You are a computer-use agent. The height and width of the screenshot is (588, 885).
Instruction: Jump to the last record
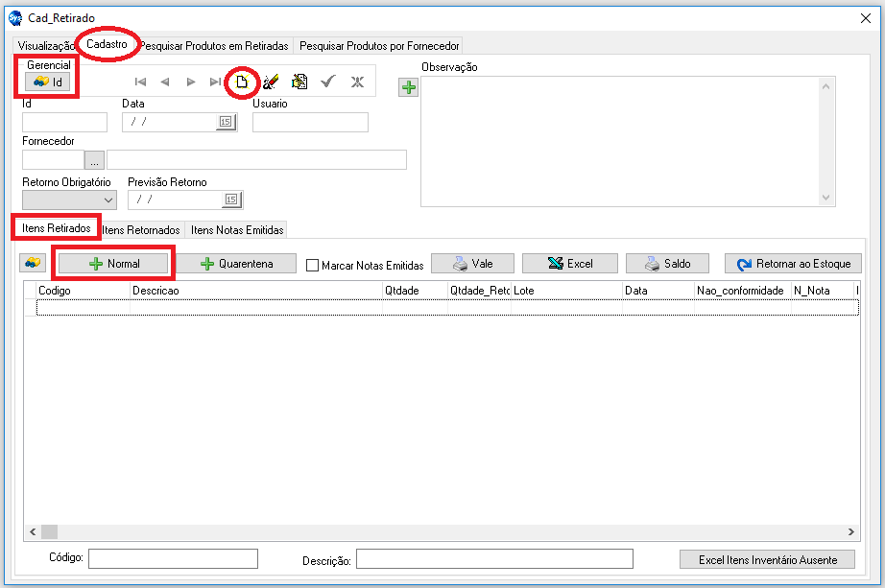215,82
